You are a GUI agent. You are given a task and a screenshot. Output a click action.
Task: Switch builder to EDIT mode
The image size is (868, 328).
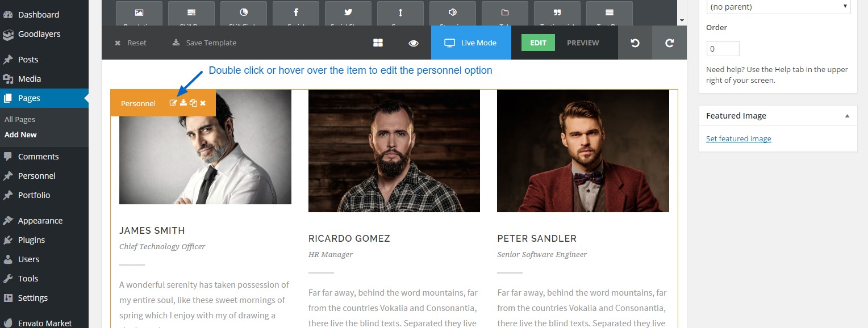tap(538, 43)
